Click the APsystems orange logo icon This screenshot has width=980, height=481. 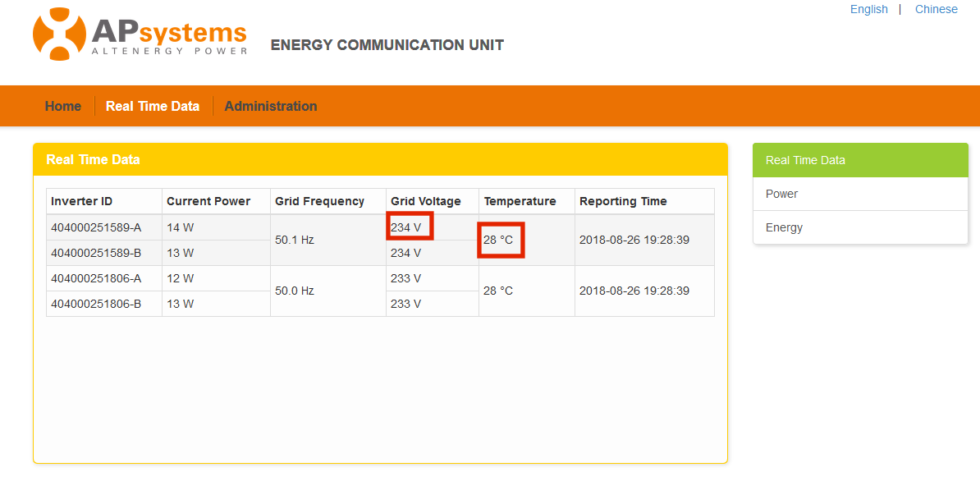coord(59,34)
